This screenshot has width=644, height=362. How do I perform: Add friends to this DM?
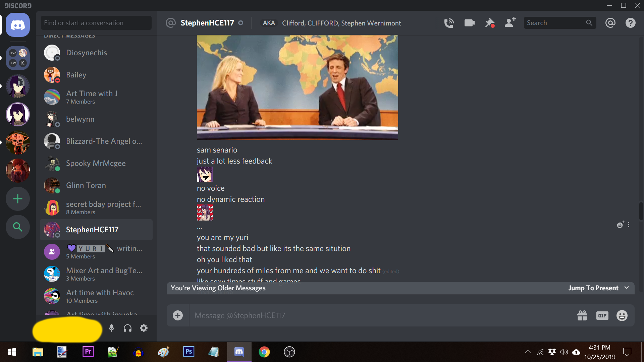pos(510,22)
